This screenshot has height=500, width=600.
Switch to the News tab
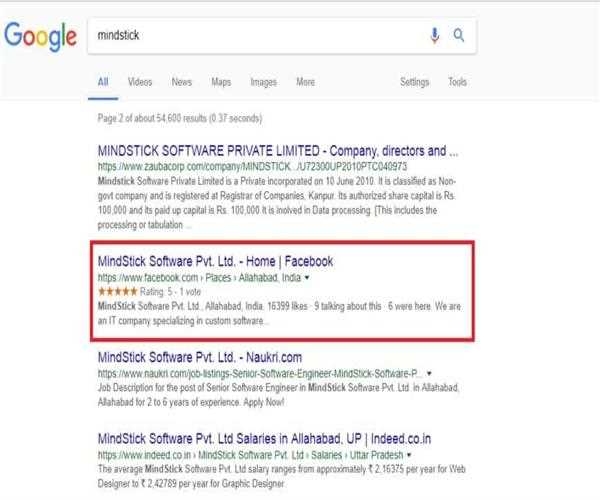181,82
